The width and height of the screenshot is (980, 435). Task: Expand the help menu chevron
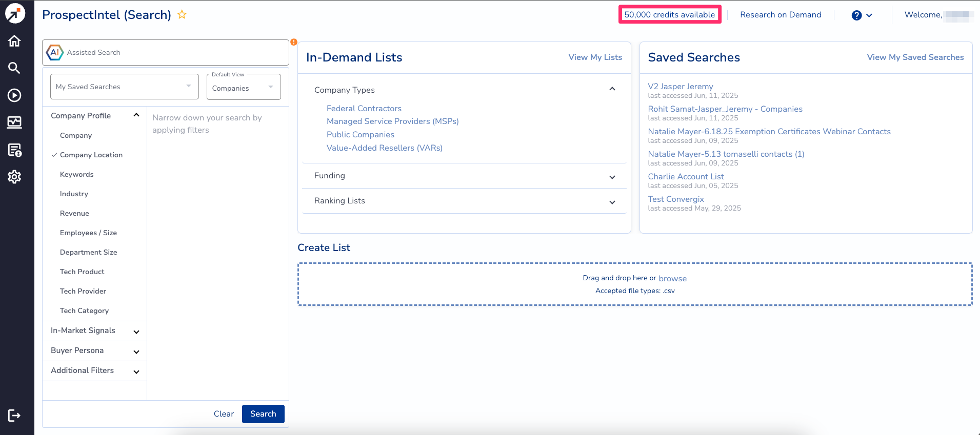[869, 15]
